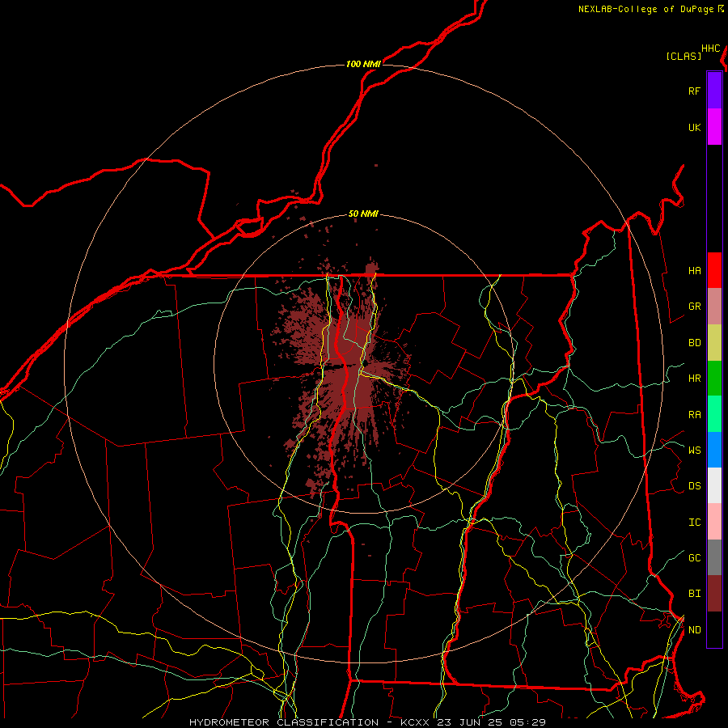Click the 50 NMI range ring label
The height and width of the screenshot is (728, 728).
[x=363, y=214]
